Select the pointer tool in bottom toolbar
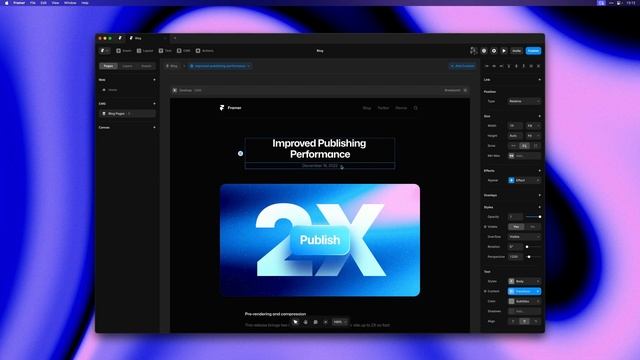Image resolution: width=640 pixels, height=360 pixels. tap(296, 322)
